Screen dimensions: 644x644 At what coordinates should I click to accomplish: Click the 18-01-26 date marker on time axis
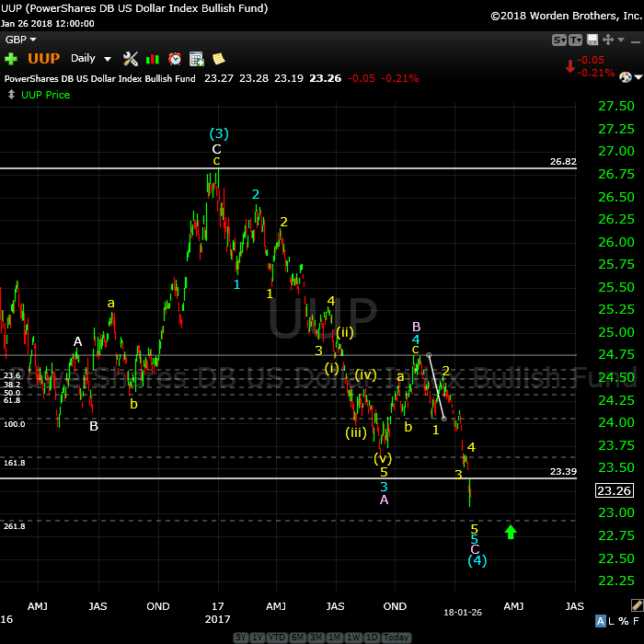463,613
